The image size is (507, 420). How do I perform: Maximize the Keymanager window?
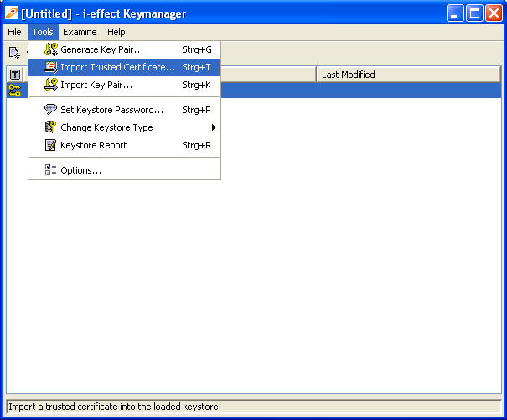[473, 13]
